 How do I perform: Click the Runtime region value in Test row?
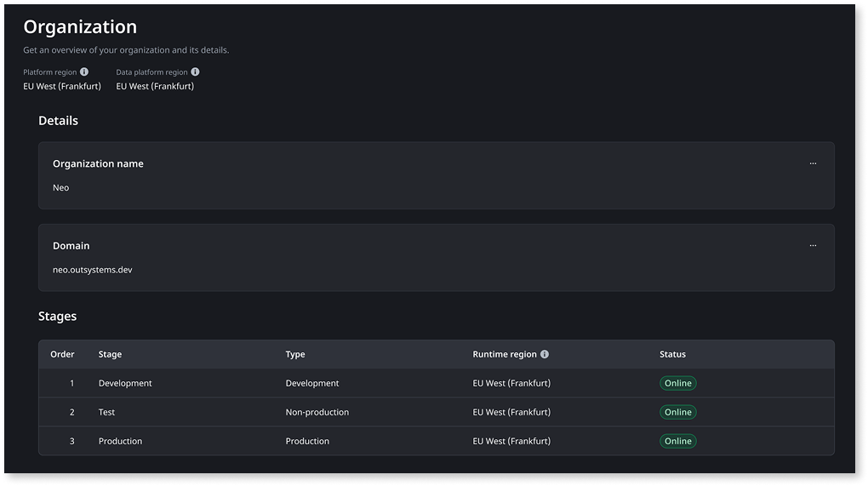511,412
